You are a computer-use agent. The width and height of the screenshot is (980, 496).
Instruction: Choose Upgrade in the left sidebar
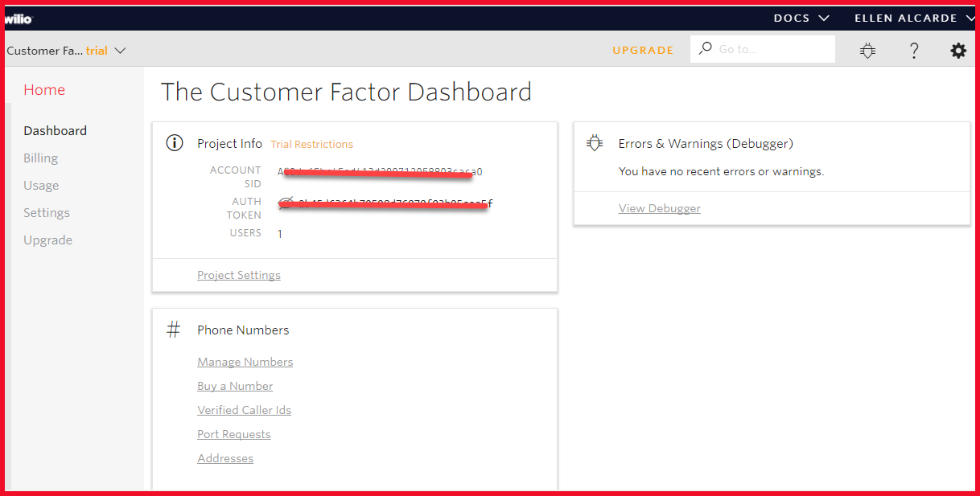48,240
